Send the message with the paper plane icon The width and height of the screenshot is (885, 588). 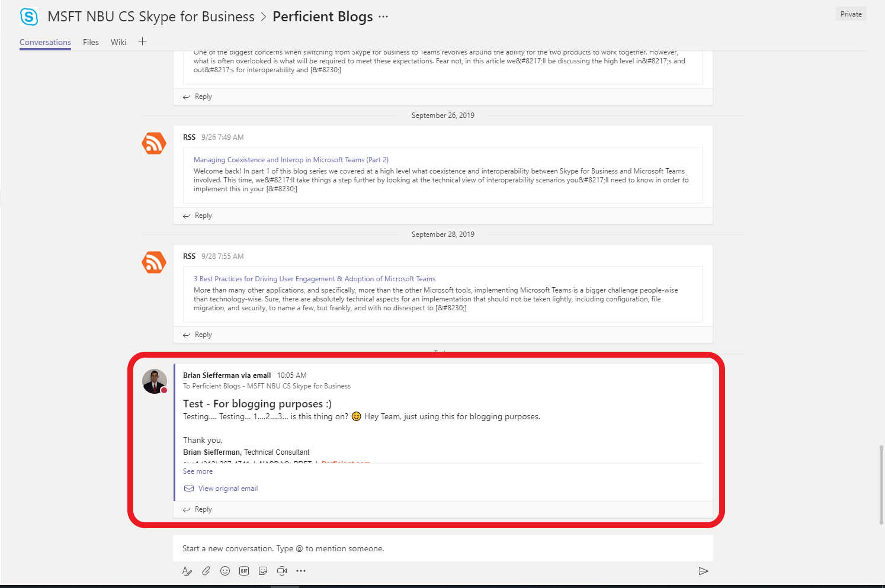703,571
